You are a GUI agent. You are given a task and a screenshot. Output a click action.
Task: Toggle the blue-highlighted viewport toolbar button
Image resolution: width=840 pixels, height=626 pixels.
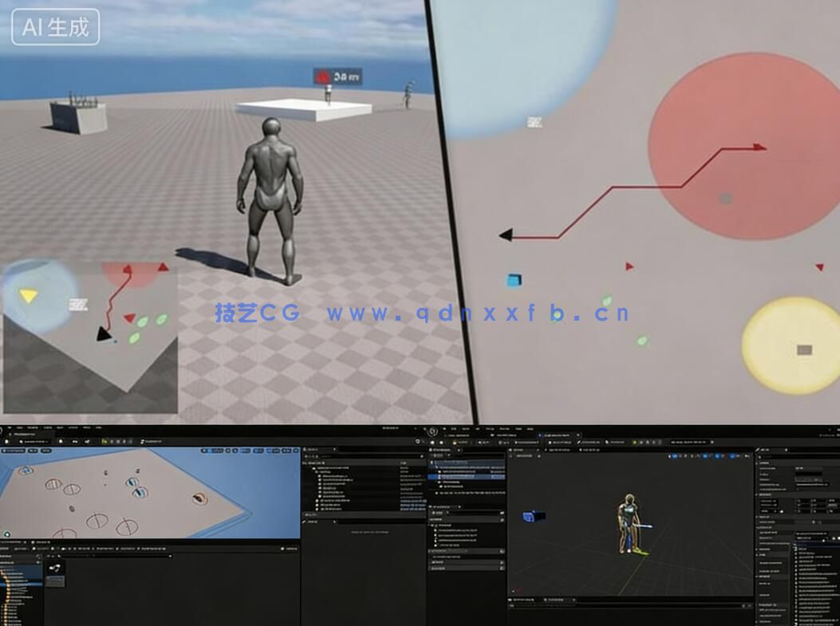[x=675, y=456]
